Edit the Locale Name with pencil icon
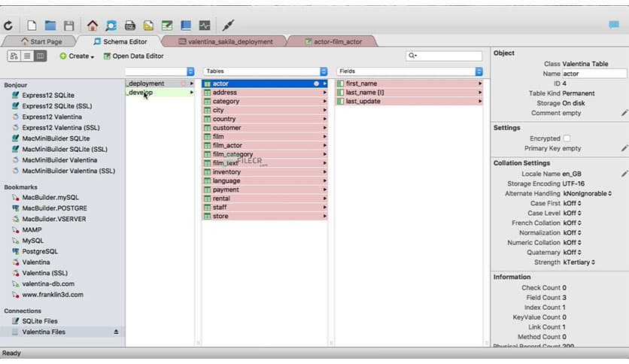 [624, 174]
